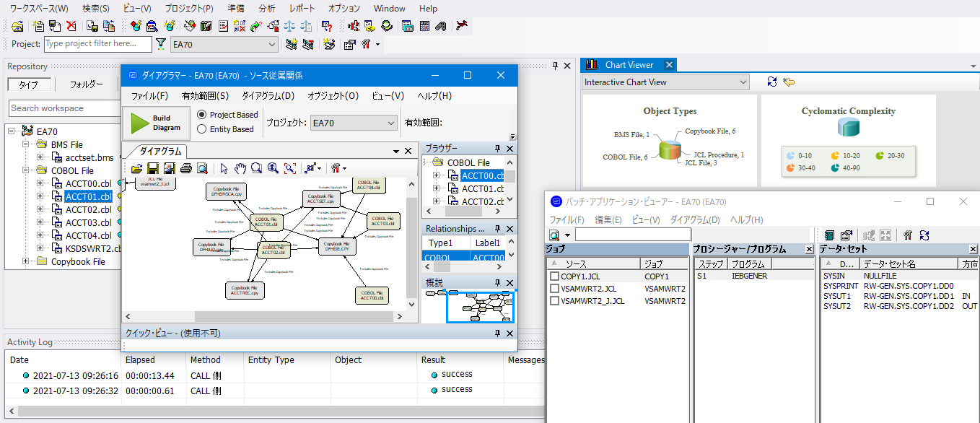Refresh the Chart Viewer
The height and width of the screenshot is (423, 980).
[772, 82]
